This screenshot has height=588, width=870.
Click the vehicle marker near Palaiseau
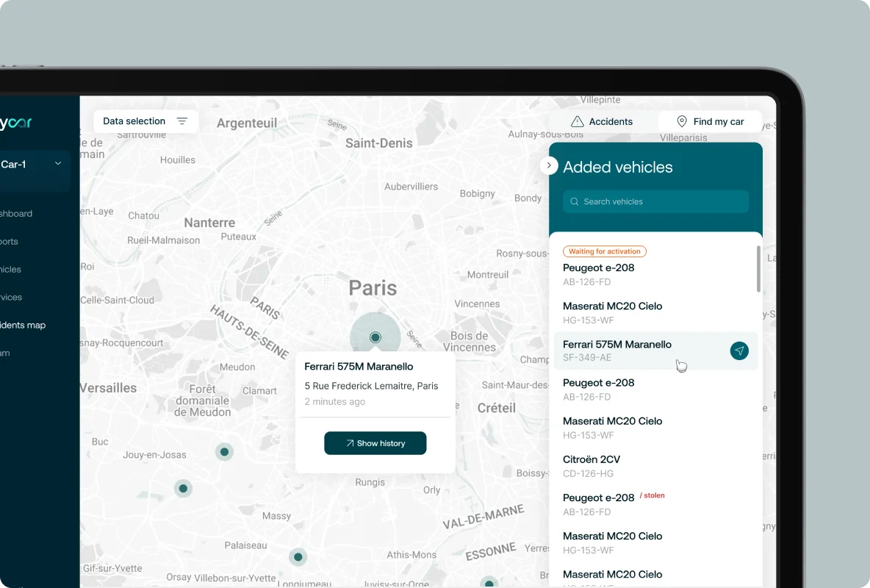(298, 556)
